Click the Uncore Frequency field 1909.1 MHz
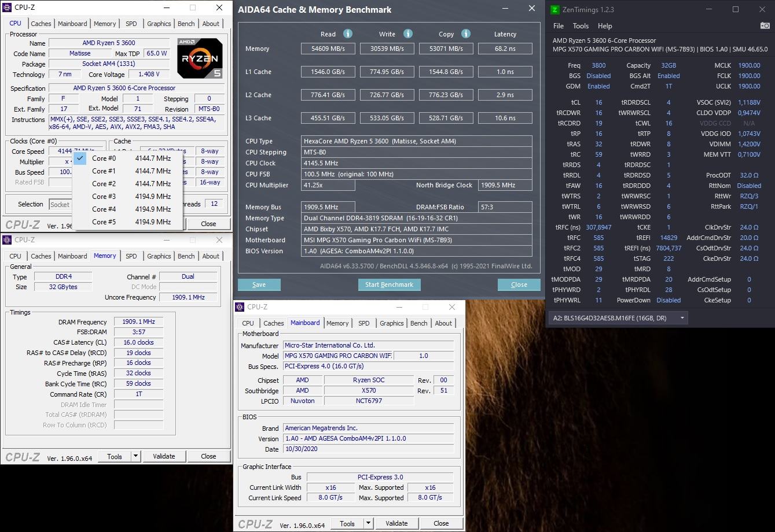 pos(188,297)
